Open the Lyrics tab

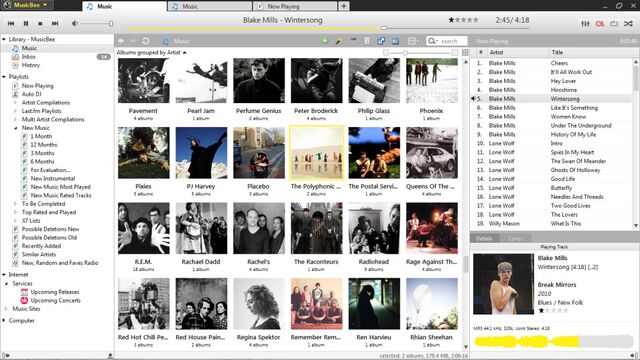click(x=516, y=238)
